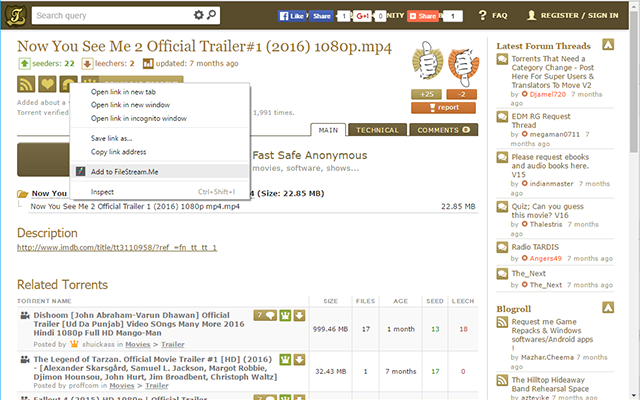
Task: Click chat bubble icon beside EDM RG Request
Action: [x=502, y=117]
